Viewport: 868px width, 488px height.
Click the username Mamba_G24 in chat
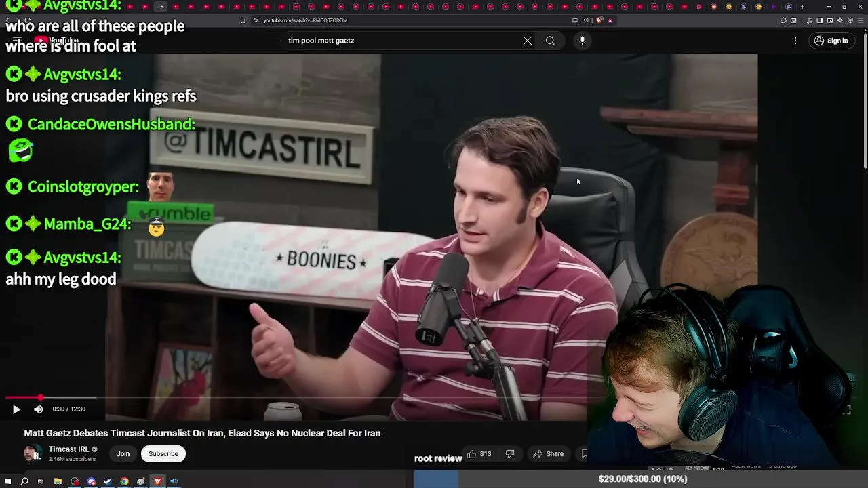[87, 224]
